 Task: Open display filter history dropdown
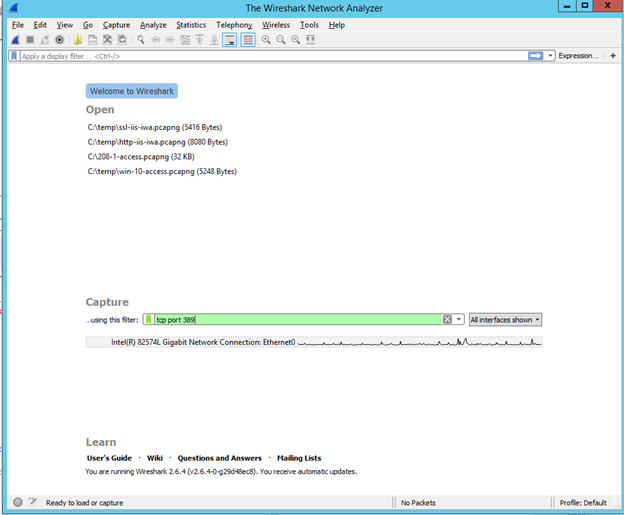point(550,56)
